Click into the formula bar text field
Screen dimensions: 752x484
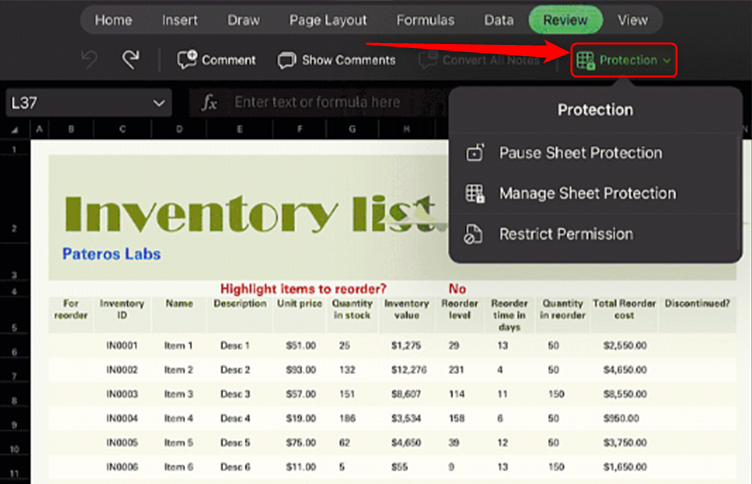click(x=317, y=102)
